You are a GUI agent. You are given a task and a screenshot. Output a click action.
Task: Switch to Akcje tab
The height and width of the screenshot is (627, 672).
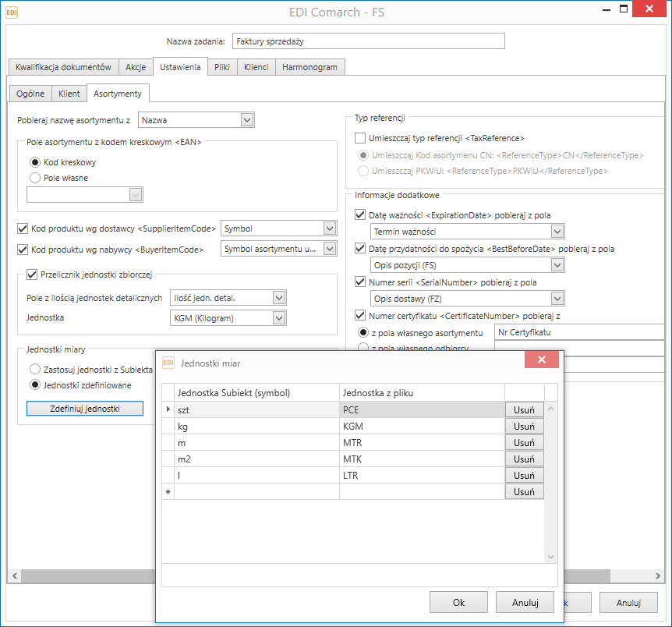136,67
